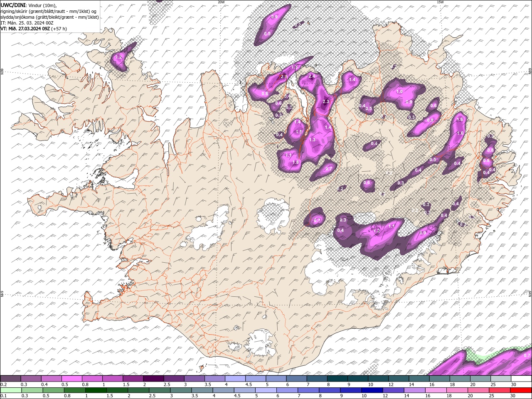The height and width of the screenshot is (399, 532).
Task: Select the 'Vindur (10m)' text
Action: (x=42, y=5)
